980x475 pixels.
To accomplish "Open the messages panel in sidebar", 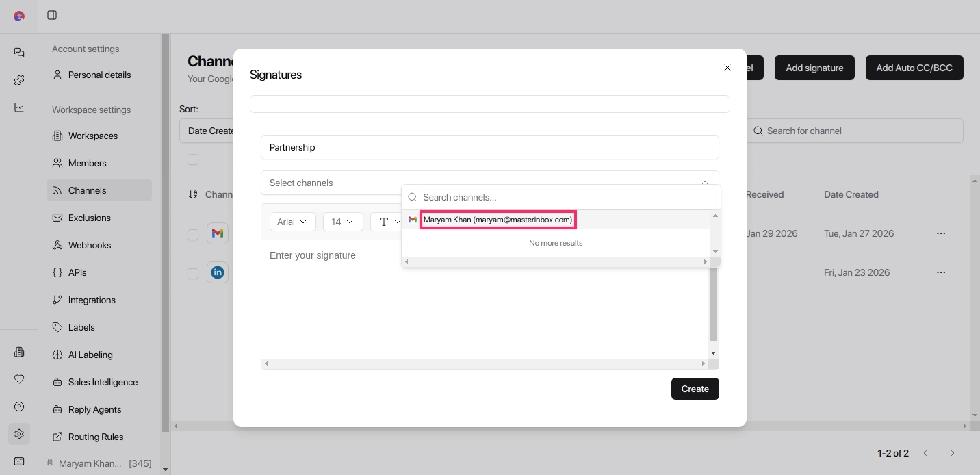I will [x=19, y=53].
